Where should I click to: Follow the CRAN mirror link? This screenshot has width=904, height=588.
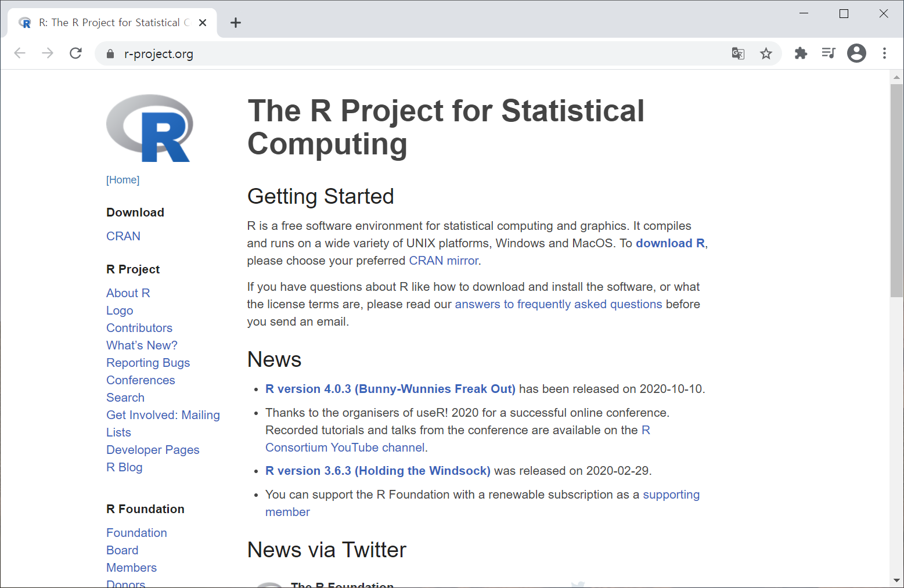pyautogui.click(x=444, y=261)
